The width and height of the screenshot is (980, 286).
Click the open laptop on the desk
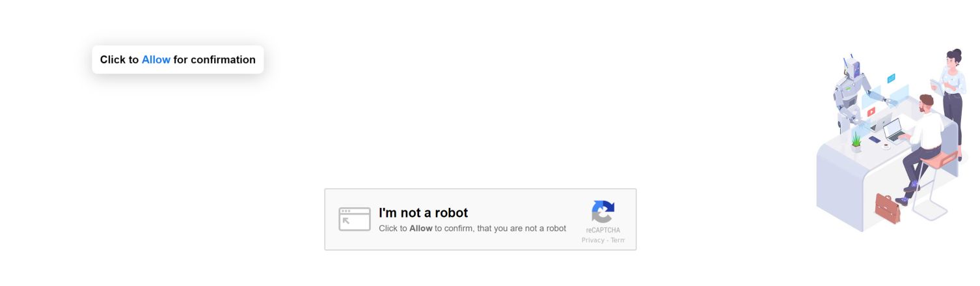click(x=893, y=130)
